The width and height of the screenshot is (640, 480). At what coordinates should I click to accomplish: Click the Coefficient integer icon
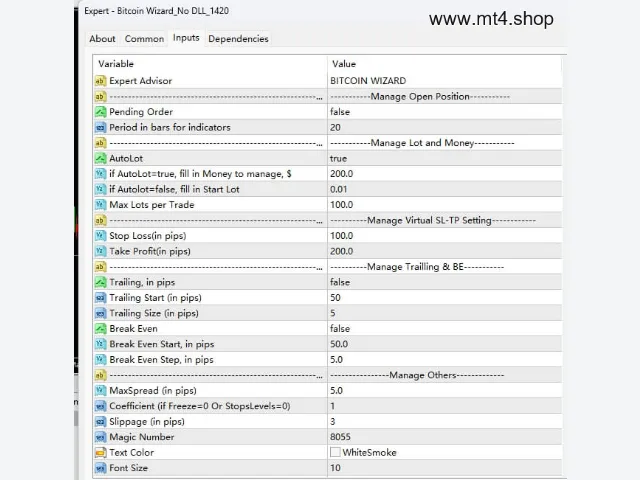click(100, 406)
